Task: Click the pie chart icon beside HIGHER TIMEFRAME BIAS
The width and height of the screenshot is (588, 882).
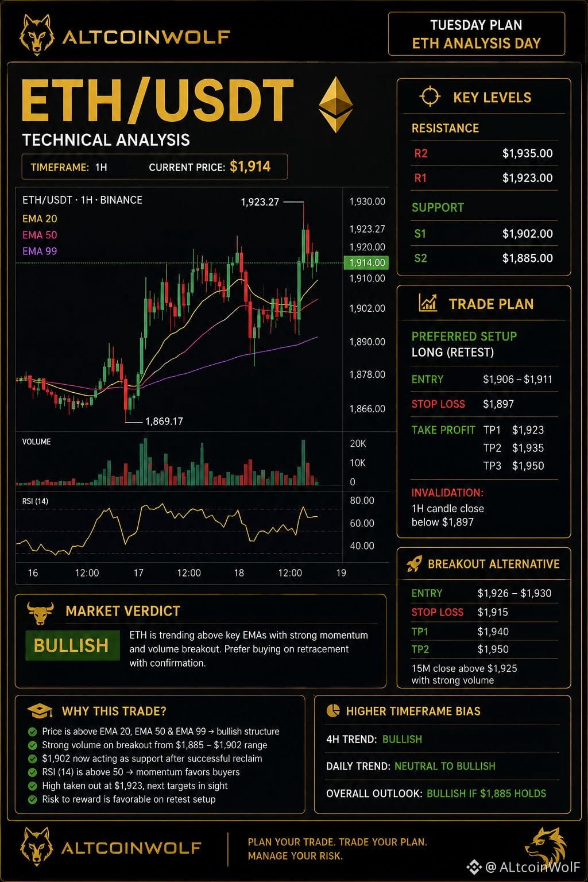Action: point(332,711)
